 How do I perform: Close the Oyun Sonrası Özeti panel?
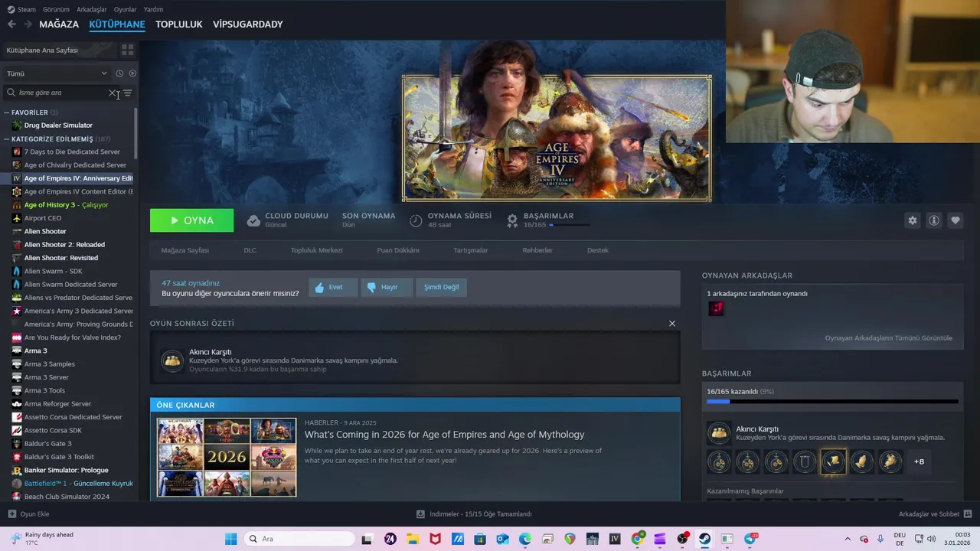pos(672,324)
